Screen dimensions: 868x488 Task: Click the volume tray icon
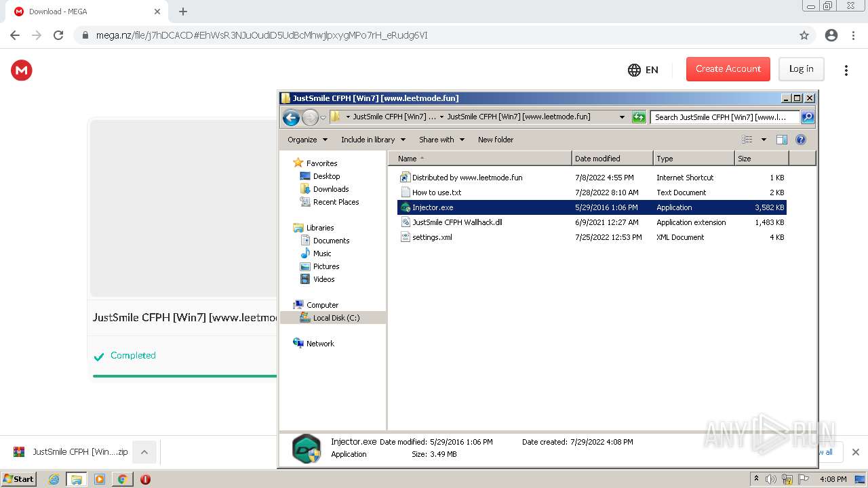[771, 479]
